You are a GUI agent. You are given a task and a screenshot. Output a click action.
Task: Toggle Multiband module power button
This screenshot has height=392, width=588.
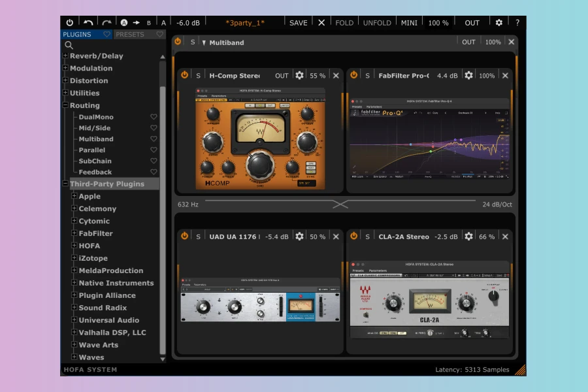coord(178,42)
